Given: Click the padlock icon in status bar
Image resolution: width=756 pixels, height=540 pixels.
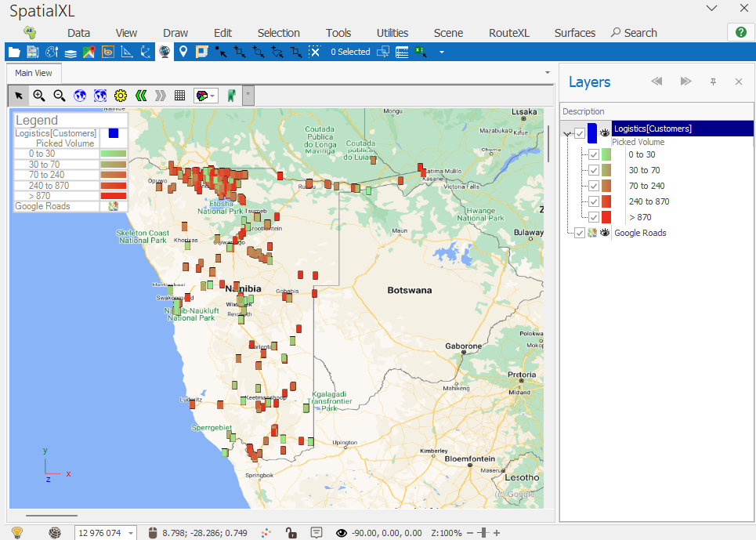Looking at the screenshot, I should 291,533.
